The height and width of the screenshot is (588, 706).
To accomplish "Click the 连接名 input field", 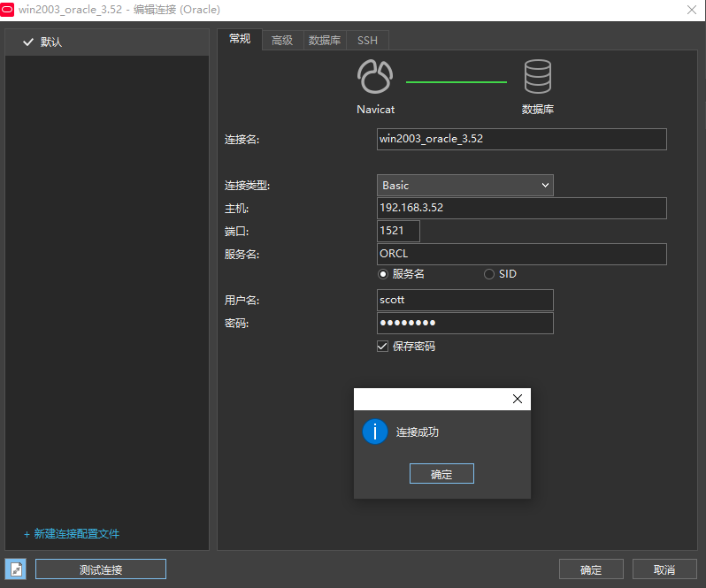I will point(522,139).
